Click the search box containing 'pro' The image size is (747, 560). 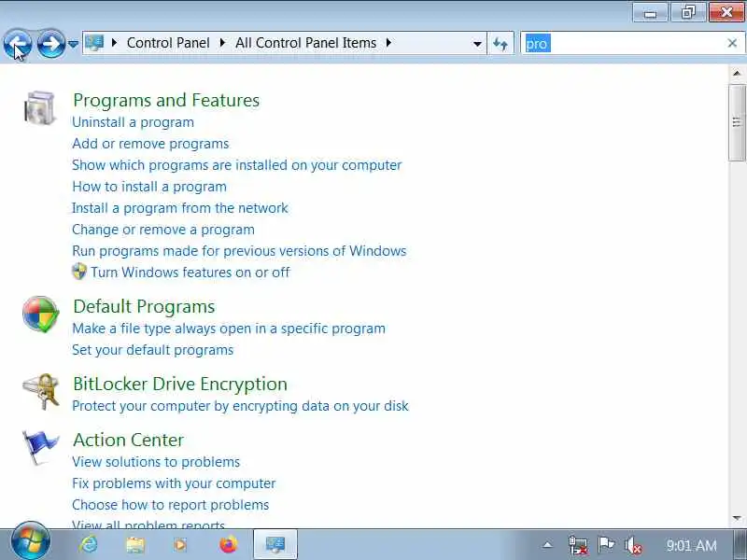tap(624, 44)
